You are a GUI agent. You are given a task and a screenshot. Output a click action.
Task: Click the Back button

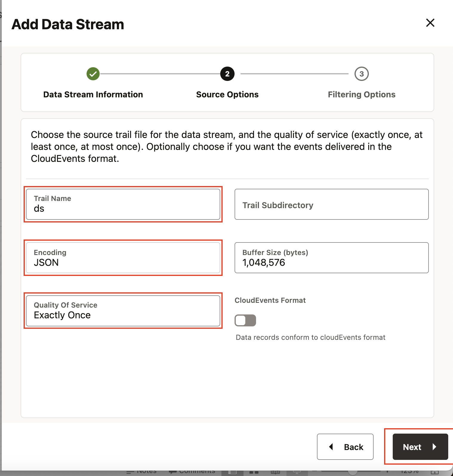[345, 447]
